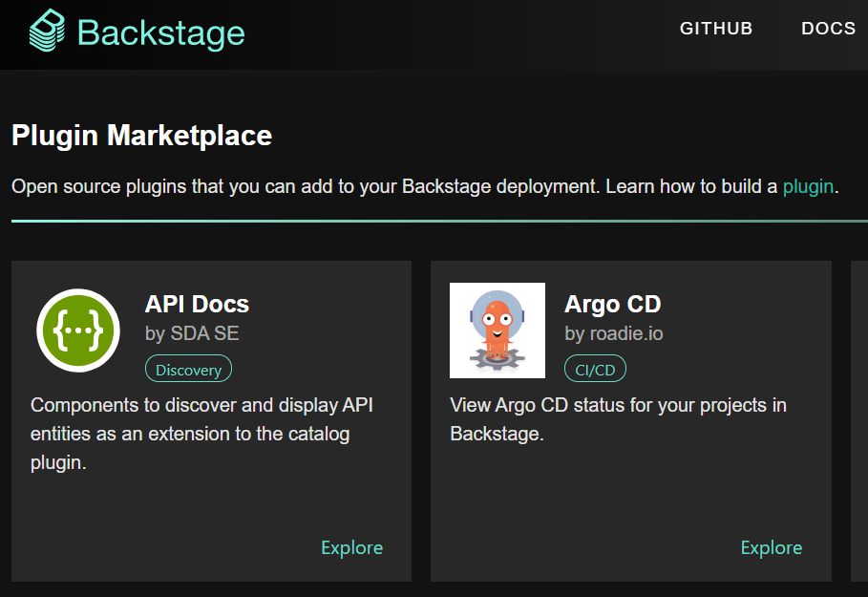This screenshot has width=868, height=597.
Task: Click the Argo CD octopus plugin icon
Action: [498, 330]
